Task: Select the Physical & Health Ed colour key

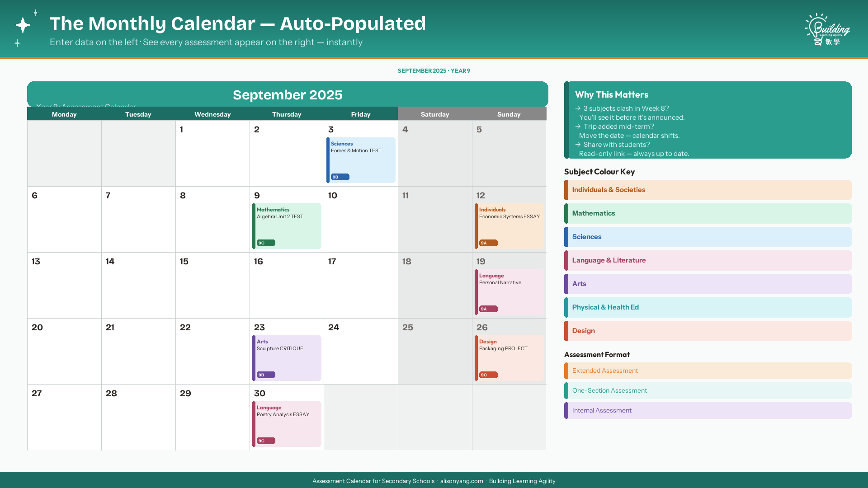Action: (708, 307)
